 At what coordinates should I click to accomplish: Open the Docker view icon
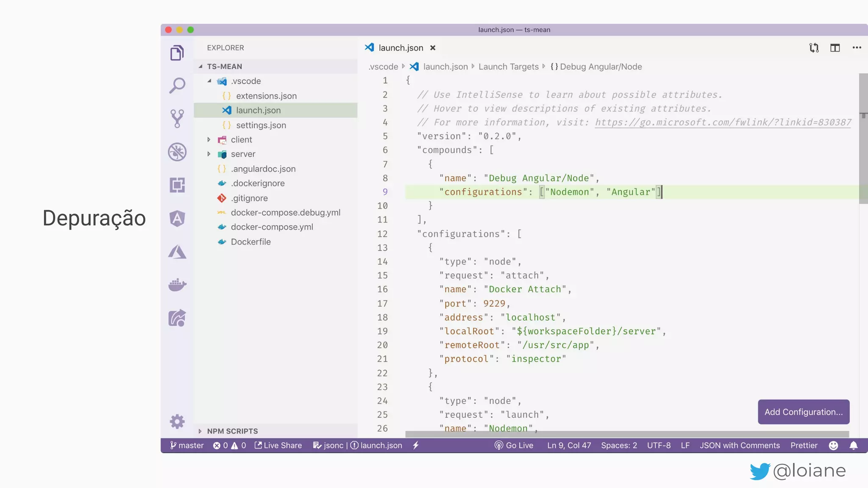coord(177,285)
